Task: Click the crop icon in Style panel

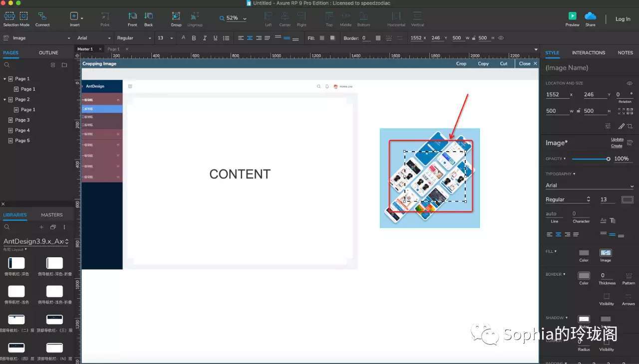Action: (x=630, y=126)
